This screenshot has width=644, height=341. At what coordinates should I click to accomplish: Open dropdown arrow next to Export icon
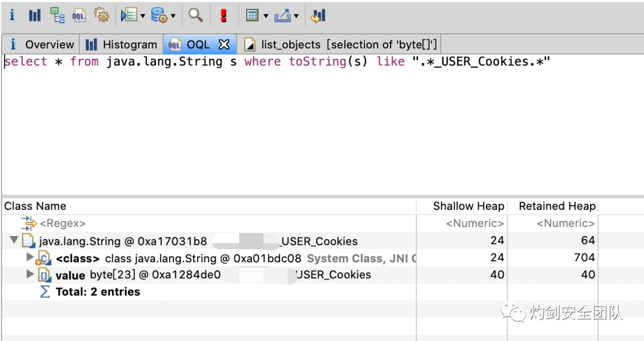(x=296, y=16)
